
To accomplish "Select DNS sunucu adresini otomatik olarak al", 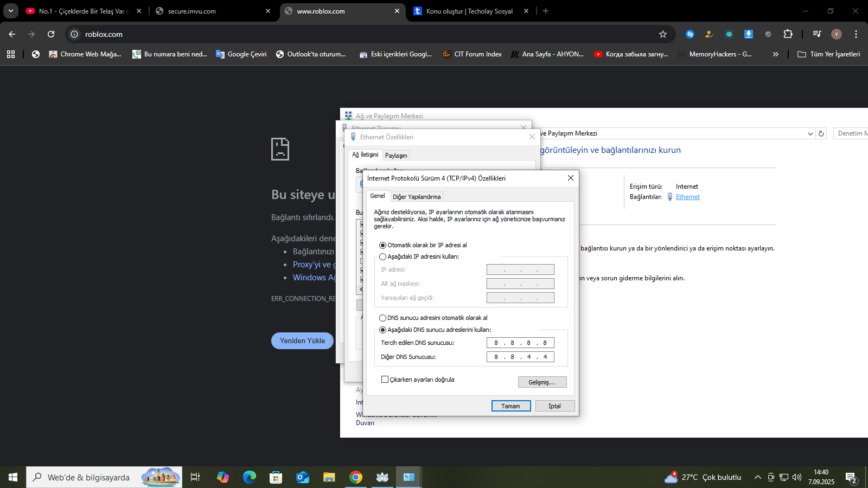I will pos(433,318).
